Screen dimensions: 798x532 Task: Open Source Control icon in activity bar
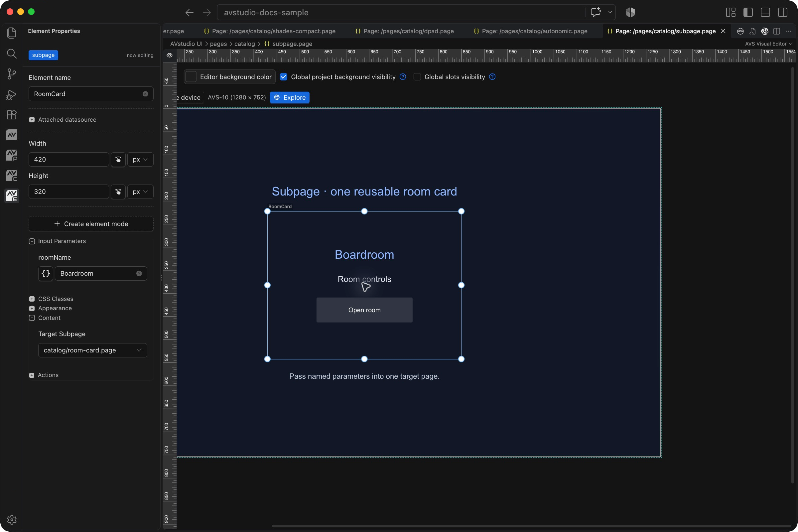coord(12,73)
